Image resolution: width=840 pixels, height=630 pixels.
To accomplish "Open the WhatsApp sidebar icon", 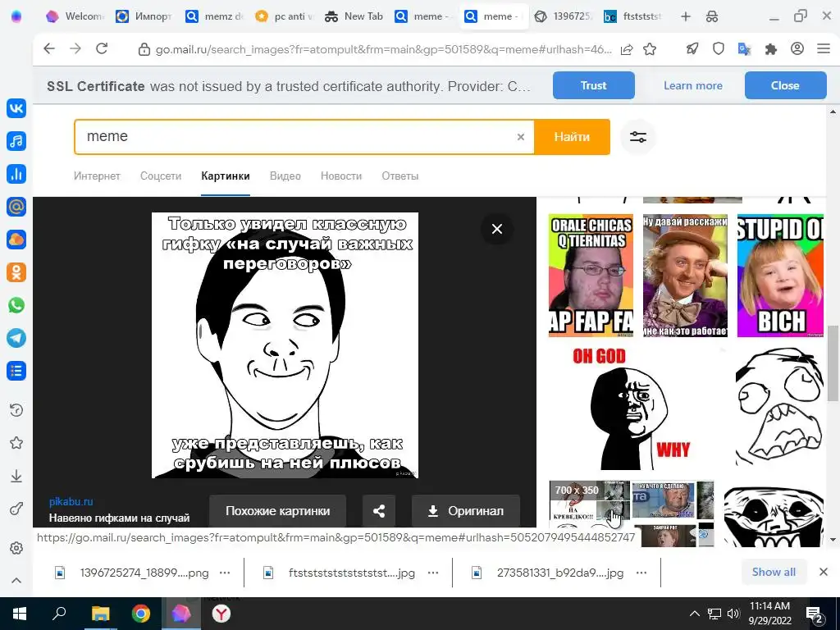I will (x=16, y=305).
